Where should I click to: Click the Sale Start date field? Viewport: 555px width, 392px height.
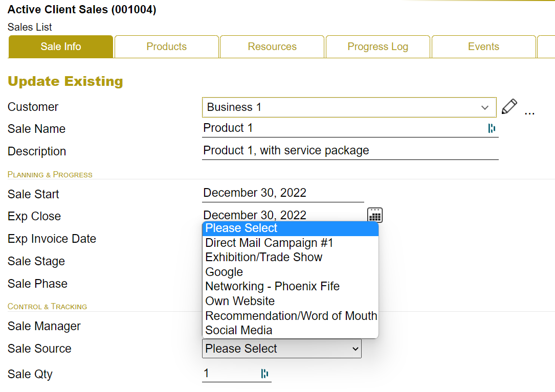(282, 193)
